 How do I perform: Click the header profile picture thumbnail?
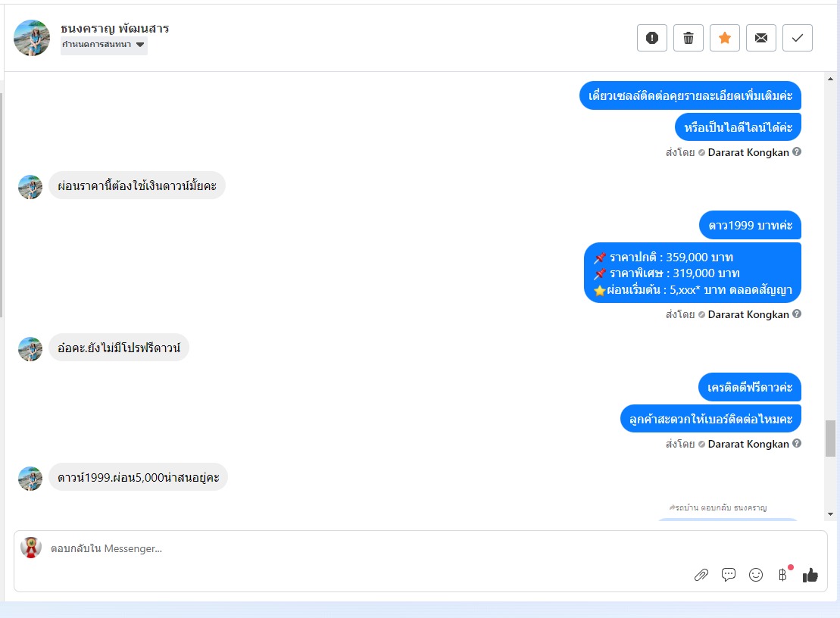[x=32, y=38]
